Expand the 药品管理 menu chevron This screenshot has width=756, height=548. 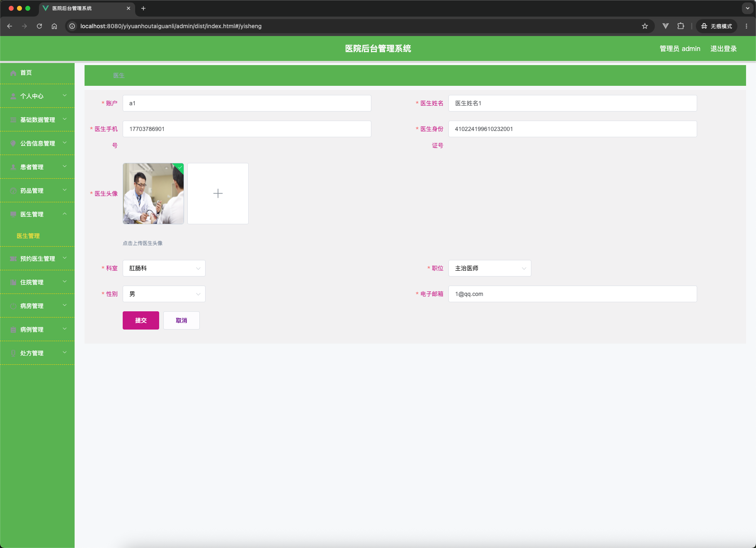pyautogui.click(x=65, y=190)
